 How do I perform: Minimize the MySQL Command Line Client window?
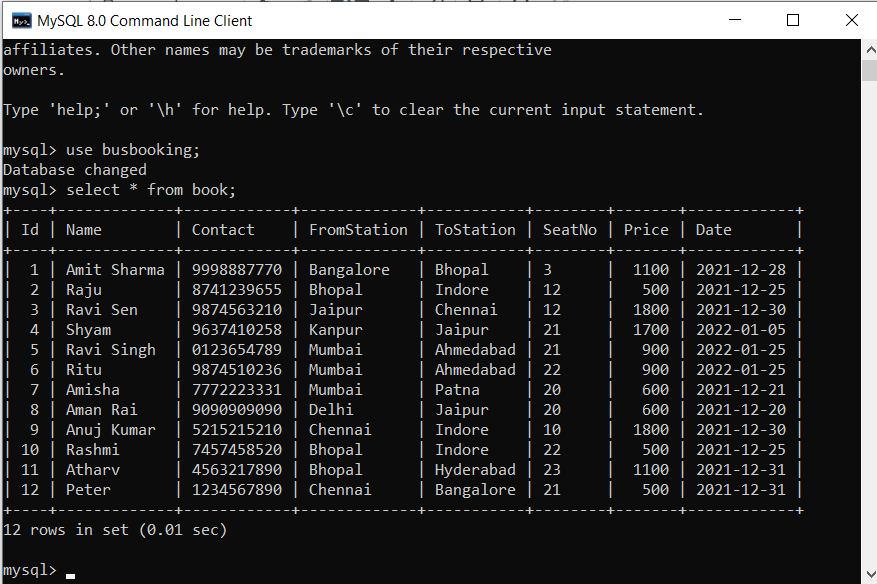736,20
